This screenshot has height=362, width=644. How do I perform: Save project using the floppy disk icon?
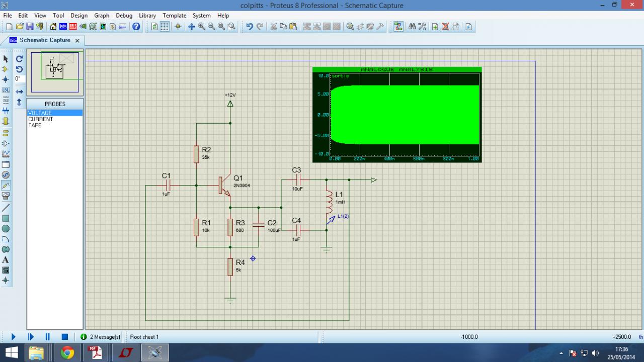point(29,27)
